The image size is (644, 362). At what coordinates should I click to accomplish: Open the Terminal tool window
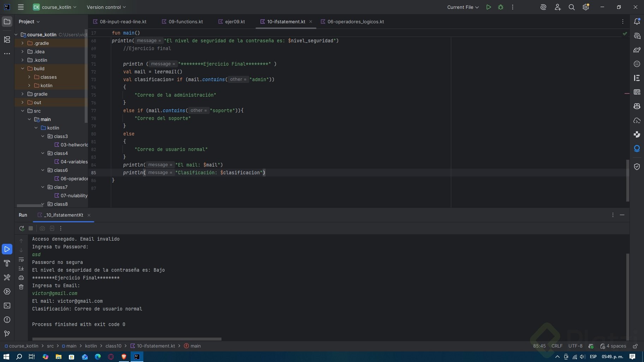pos(7,306)
